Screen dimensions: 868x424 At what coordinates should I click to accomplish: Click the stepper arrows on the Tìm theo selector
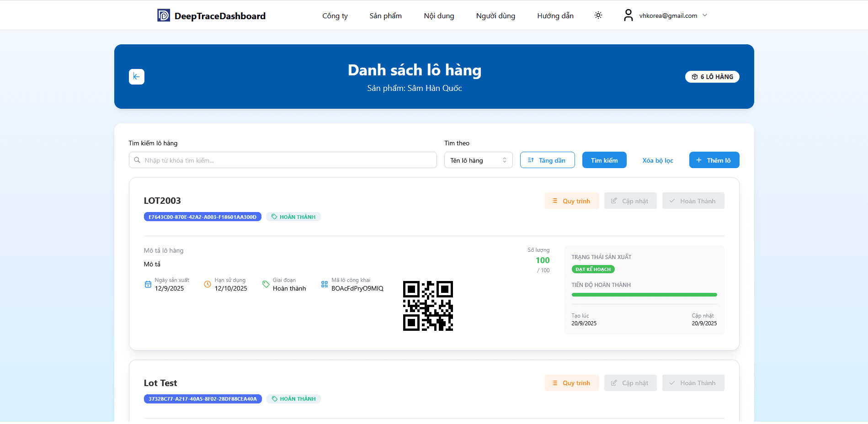pos(504,160)
